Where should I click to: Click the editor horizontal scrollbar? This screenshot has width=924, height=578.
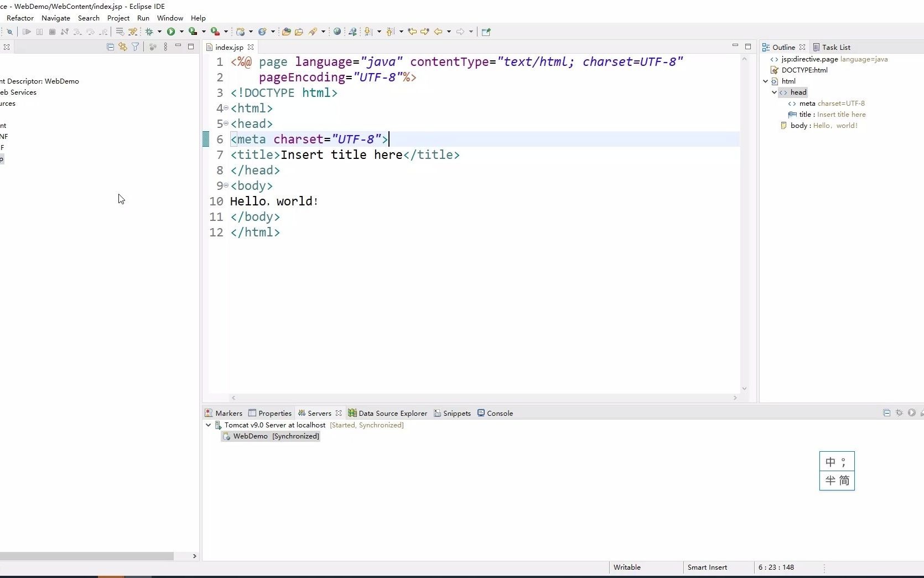click(x=484, y=398)
